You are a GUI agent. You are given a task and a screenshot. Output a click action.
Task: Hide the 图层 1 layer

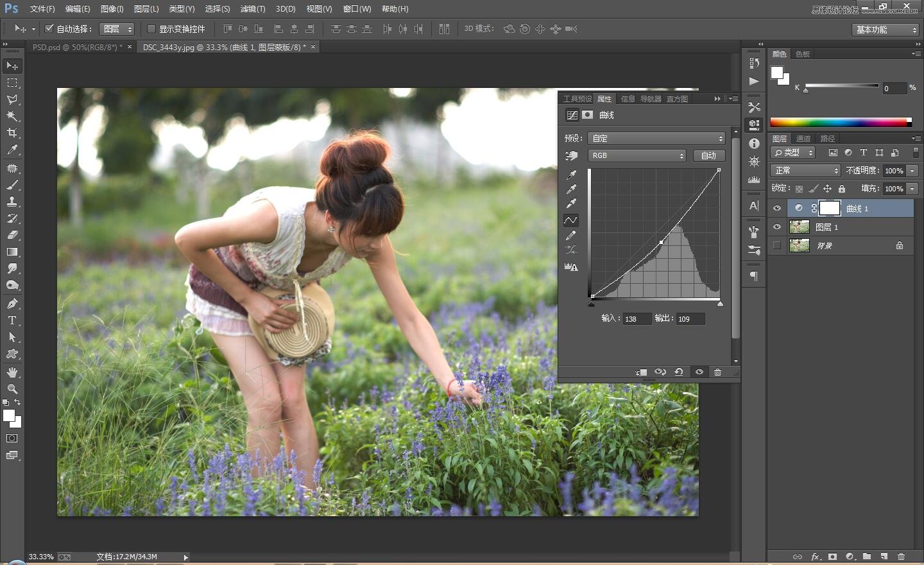click(777, 227)
